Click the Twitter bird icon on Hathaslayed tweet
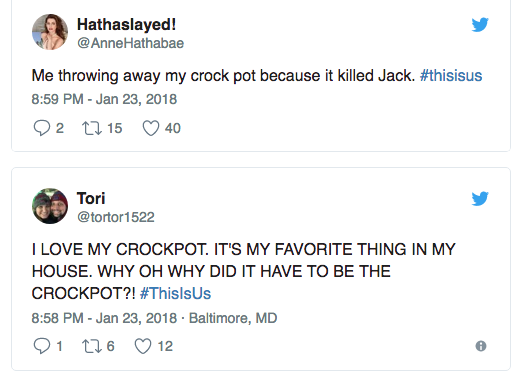The image size is (513, 379). [x=480, y=25]
